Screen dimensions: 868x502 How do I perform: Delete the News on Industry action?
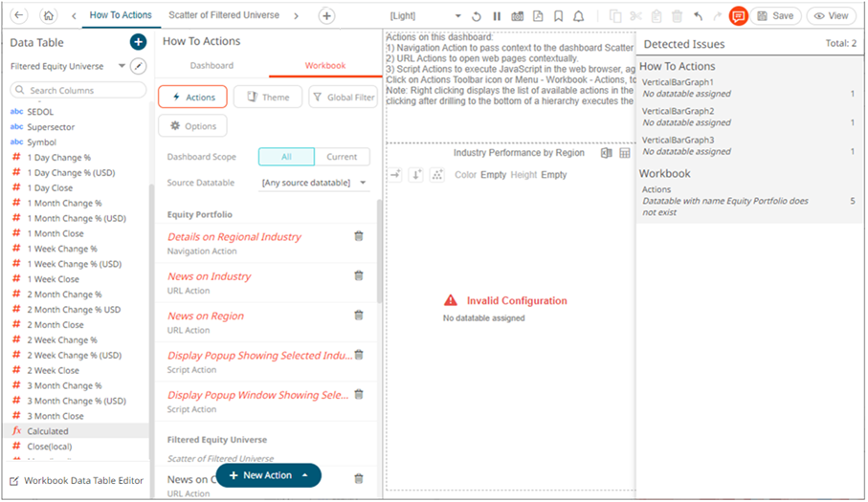click(x=359, y=275)
